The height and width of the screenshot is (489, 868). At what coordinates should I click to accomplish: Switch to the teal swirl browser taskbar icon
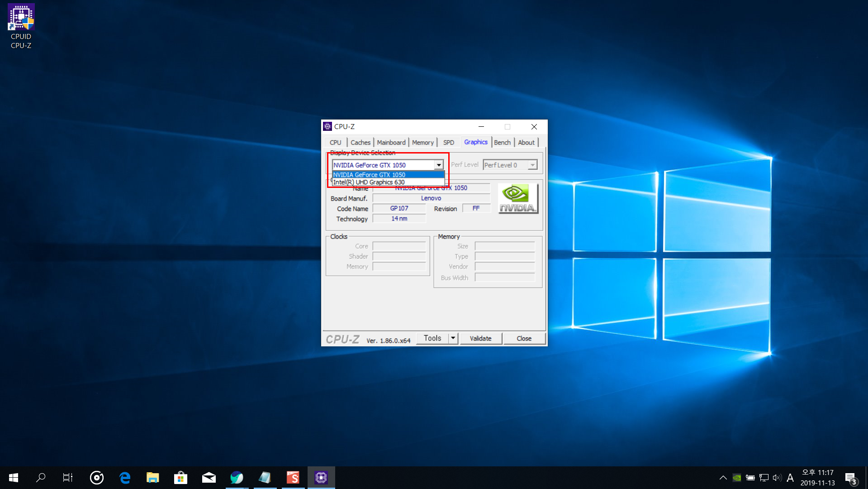tap(237, 478)
